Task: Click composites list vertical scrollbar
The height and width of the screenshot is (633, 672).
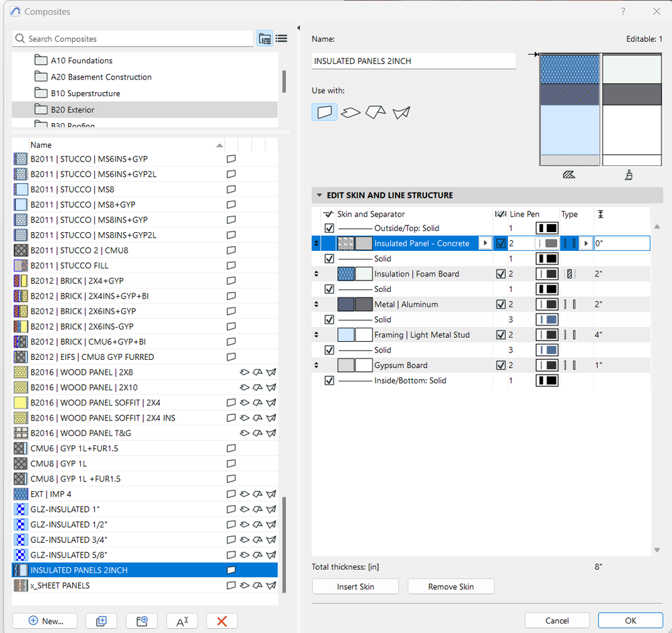Action: [284, 544]
